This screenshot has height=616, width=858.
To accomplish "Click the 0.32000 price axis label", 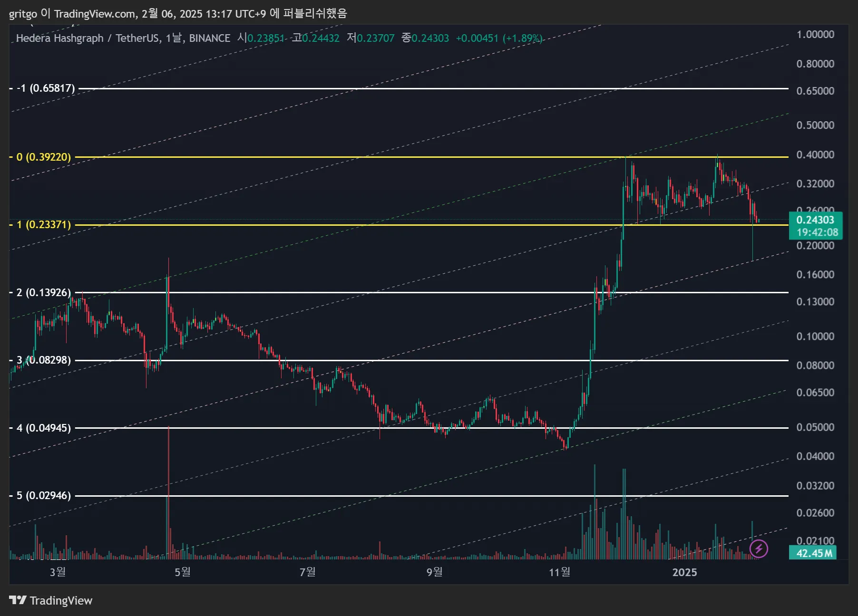I will pos(815,184).
